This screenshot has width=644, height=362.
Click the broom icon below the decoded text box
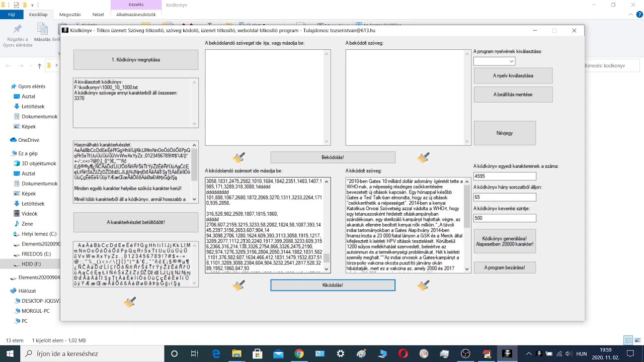click(x=424, y=286)
